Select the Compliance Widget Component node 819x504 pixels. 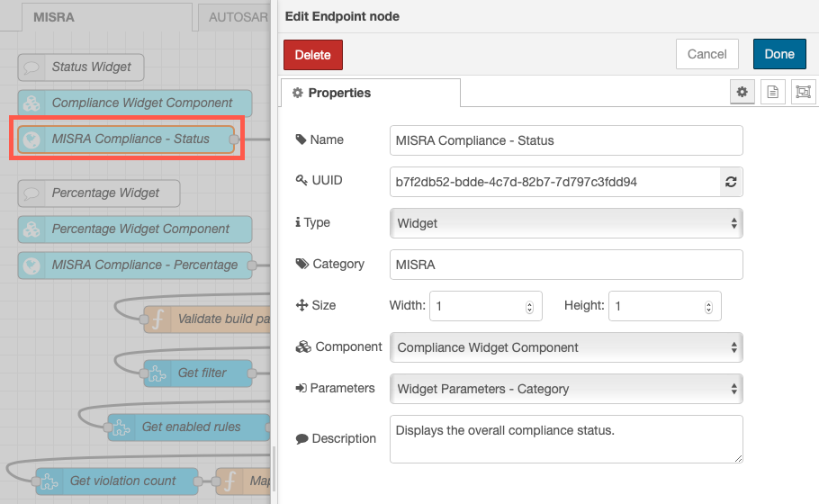click(x=135, y=103)
